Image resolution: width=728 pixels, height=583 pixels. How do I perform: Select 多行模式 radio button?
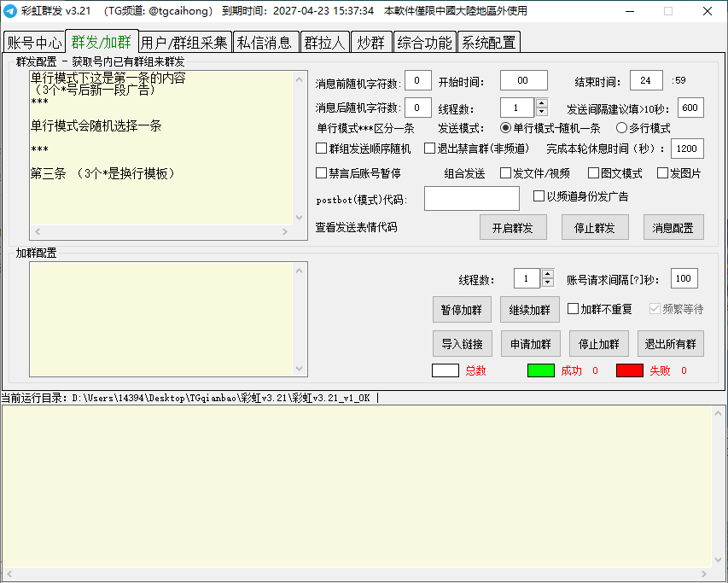click(x=621, y=128)
